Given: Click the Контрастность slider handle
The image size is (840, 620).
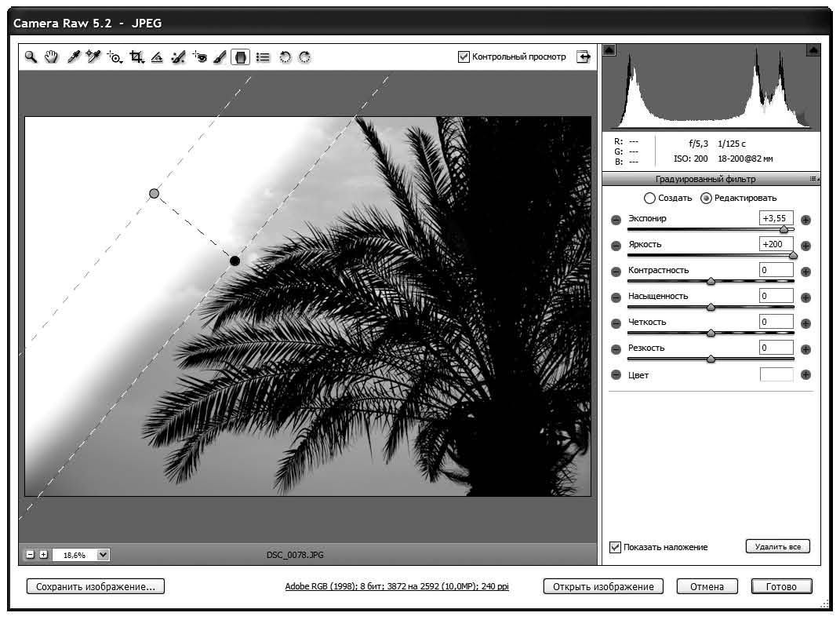Looking at the screenshot, I should (x=711, y=281).
